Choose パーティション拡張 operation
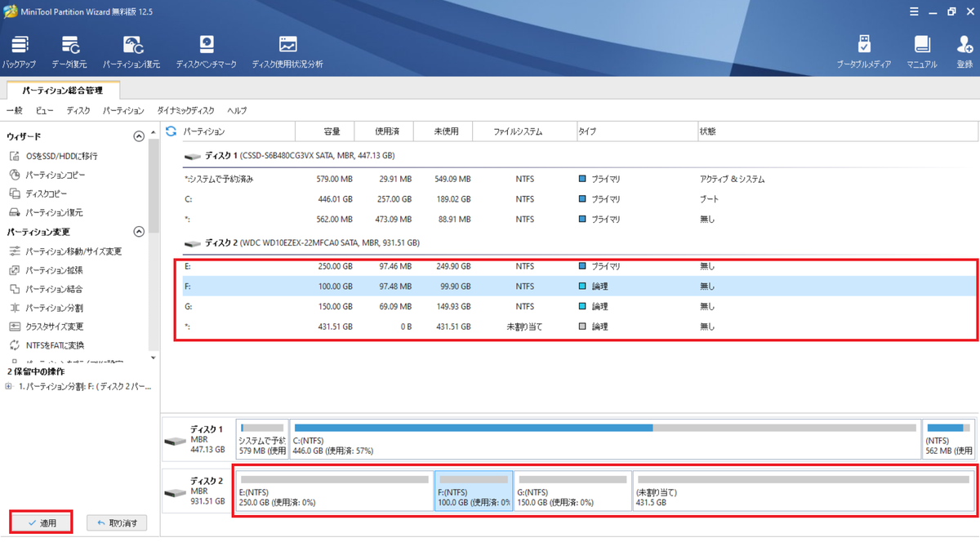 (x=46, y=270)
